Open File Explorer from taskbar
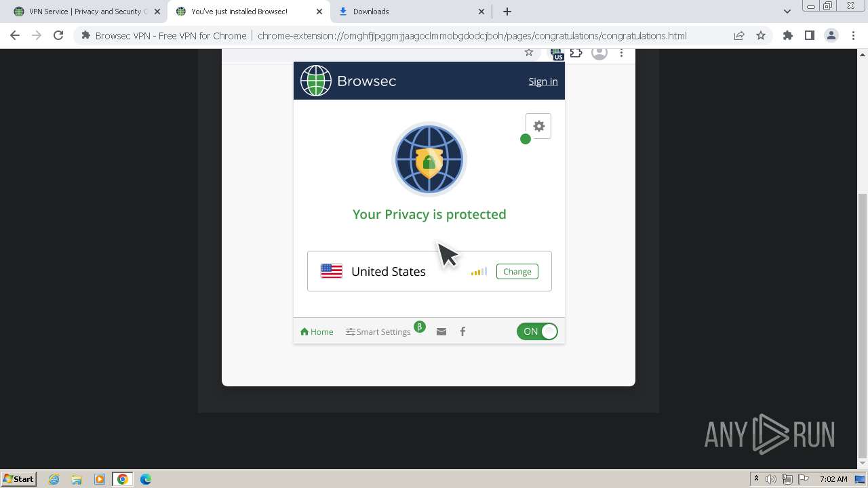The width and height of the screenshot is (868, 488). pyautogui.click(x=77, y=479)
